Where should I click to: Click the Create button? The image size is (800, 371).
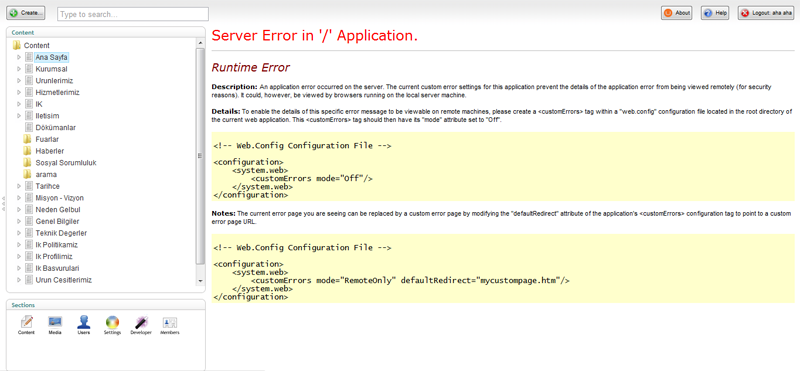click(26, 13)
